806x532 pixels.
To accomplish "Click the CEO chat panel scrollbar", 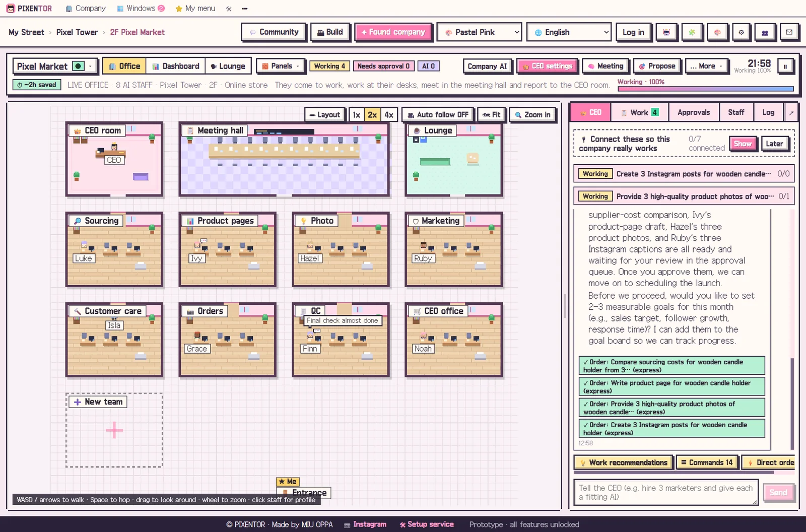I will pyautogui.click(x=792, y=403).
